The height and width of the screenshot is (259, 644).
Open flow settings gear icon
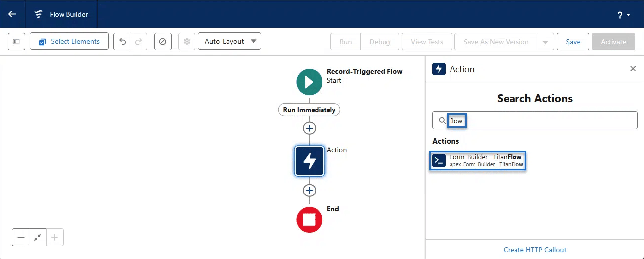pyautogui.click(x=187, y=42)
